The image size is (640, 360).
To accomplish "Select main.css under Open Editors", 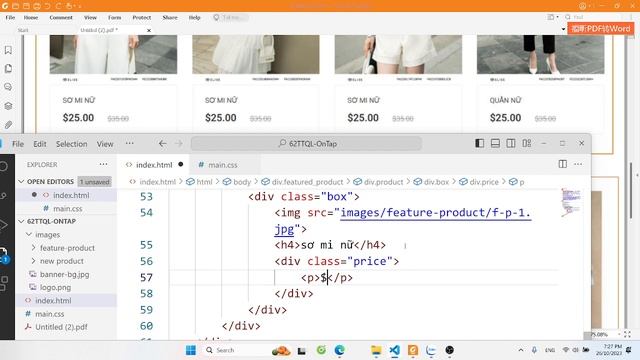I will tap(67, 209).
